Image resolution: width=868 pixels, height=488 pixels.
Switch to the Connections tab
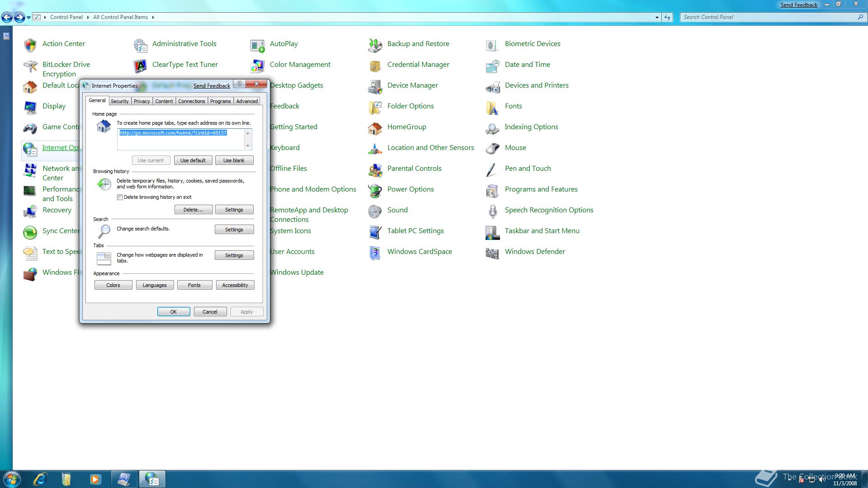192,101
